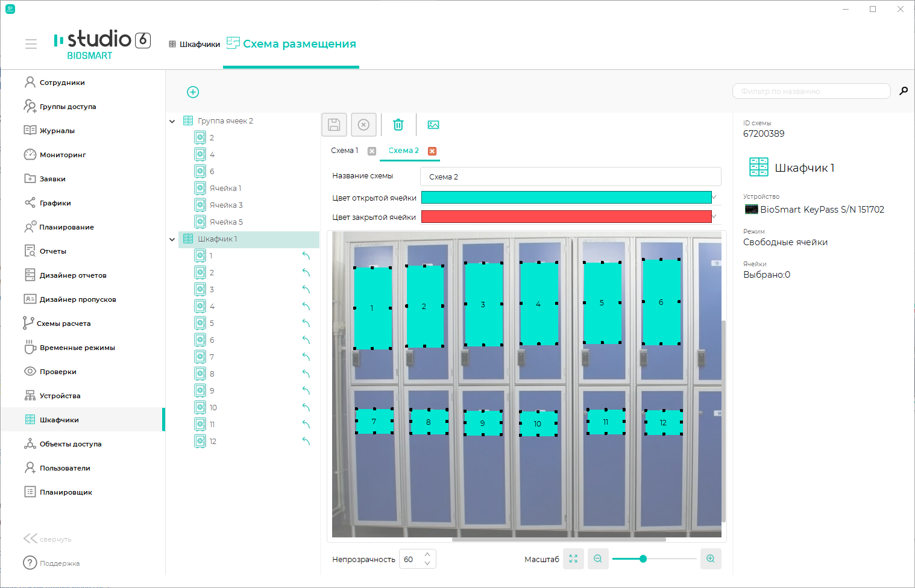Open the hamburger menu
Image resolution: width=915 pixels, height=588 pixels.
tap(31, 44)
